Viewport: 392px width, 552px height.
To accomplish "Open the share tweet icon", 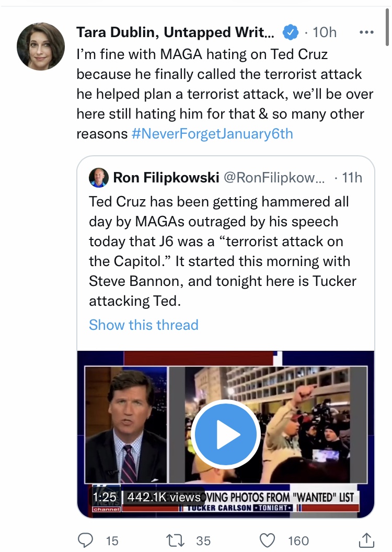I will click(x=366, y=540).
